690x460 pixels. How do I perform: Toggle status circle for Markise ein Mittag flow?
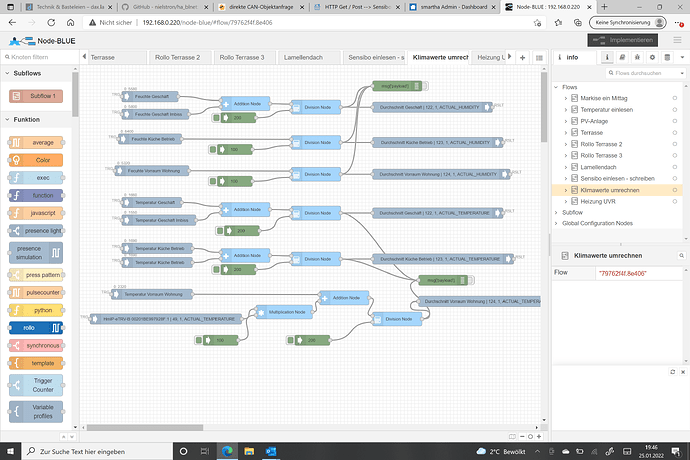click(x=675, y=98)
